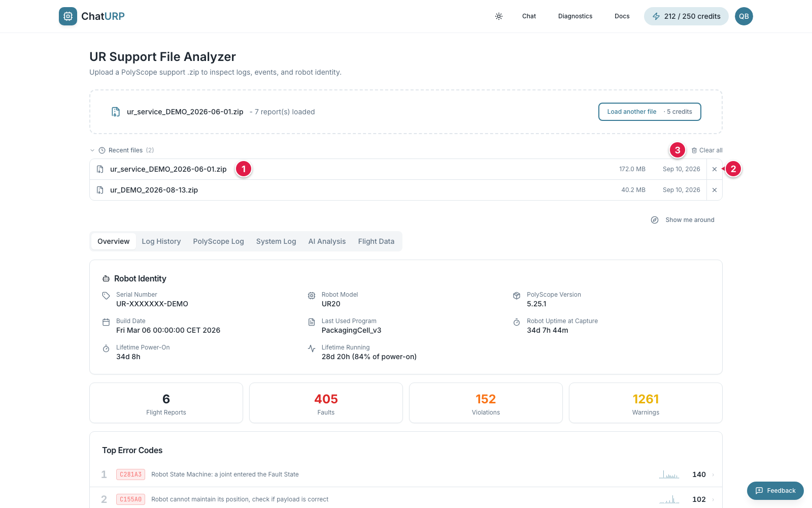Click the Build Date calendar icon
Screen dimensions: 812x508
point(106,322)
